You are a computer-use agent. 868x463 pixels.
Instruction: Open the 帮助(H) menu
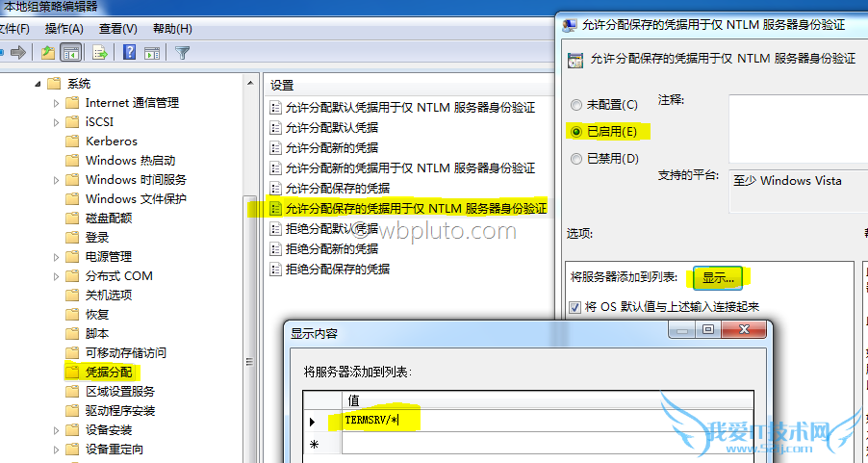(172, 29)
